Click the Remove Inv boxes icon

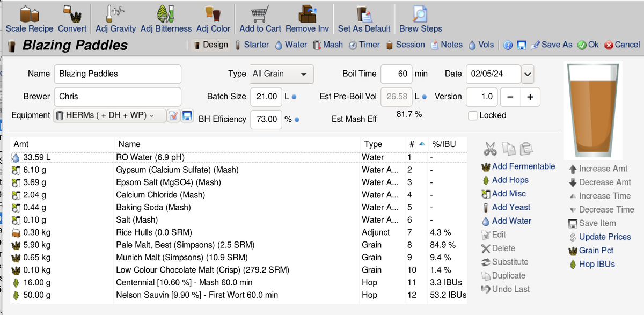click(x=307, y=14)
